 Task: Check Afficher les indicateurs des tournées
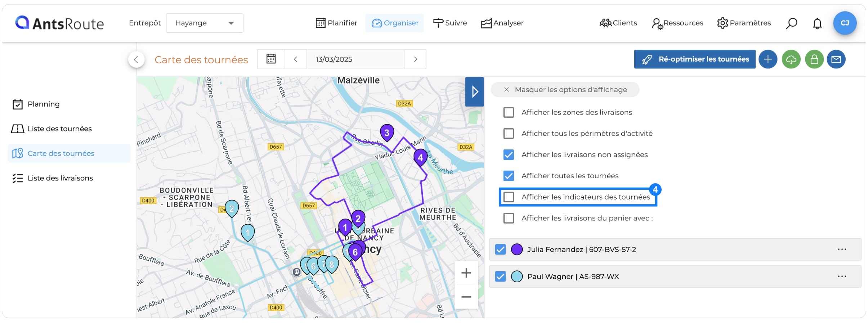coord(509,197)
